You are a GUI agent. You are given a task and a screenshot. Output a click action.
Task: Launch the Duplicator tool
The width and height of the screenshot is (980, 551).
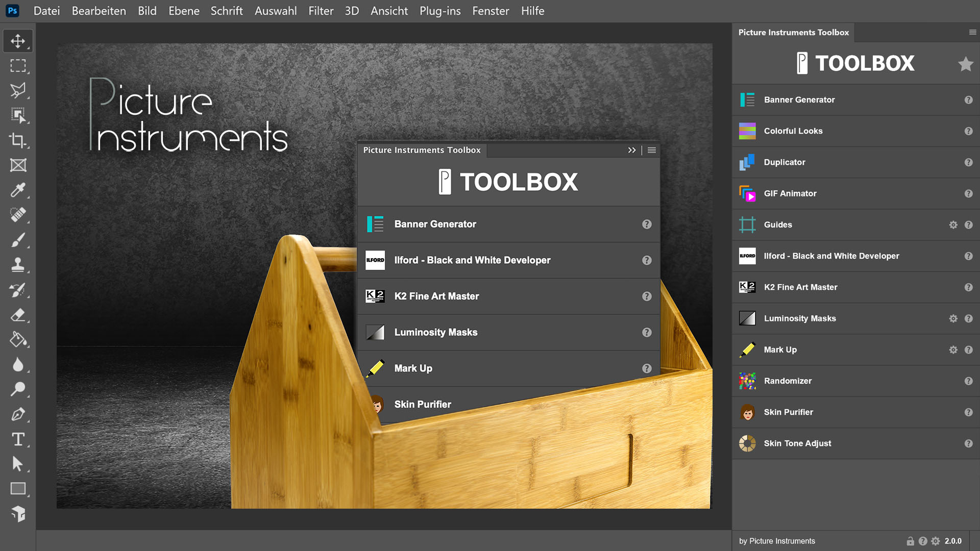tap(856, 162)
